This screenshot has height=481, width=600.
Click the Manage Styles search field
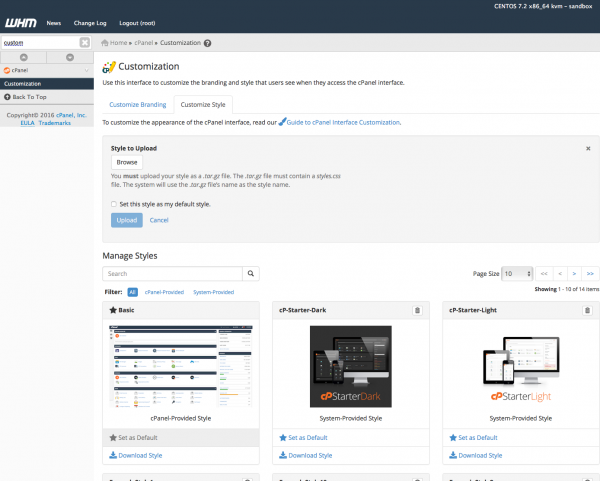[x=172, y=274]
